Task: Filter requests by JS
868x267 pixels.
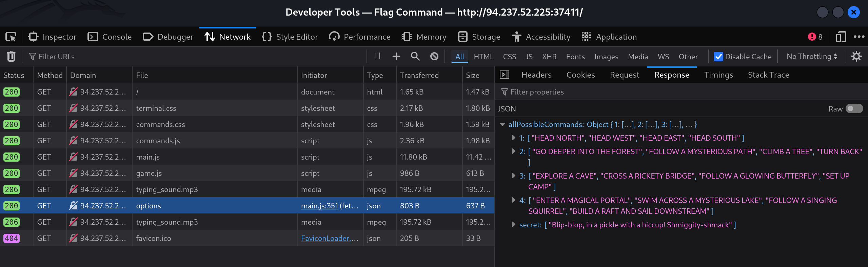Action: tap(529, 57)
